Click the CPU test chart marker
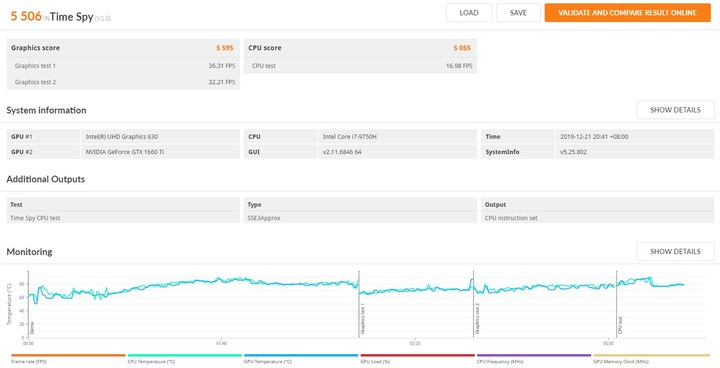 [x=620, y=325]
